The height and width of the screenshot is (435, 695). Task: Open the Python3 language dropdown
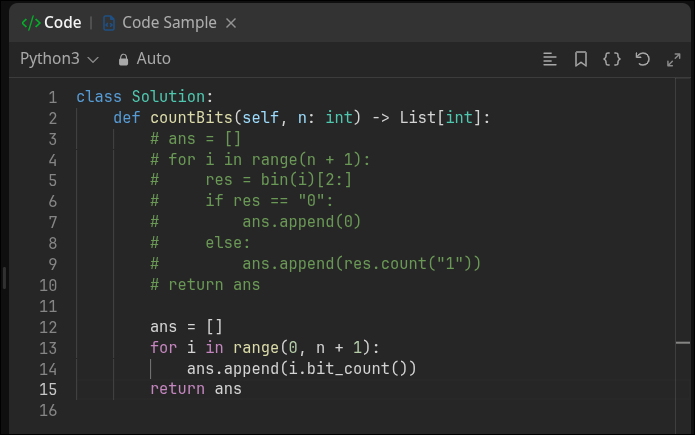59,59
